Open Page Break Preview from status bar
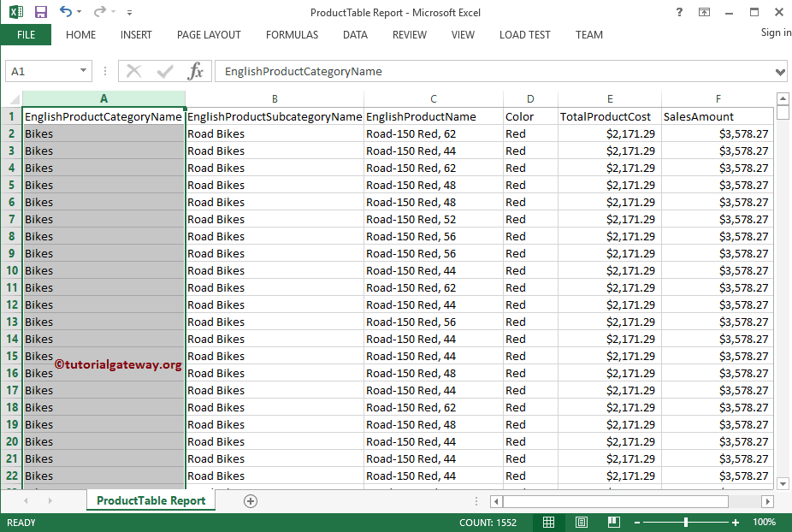 pos(613,522)
